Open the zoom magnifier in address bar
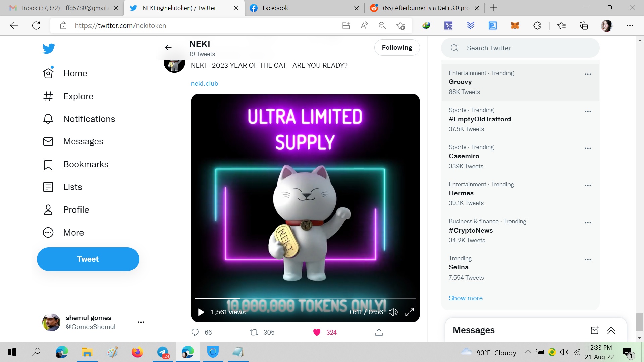 point(382,25)
